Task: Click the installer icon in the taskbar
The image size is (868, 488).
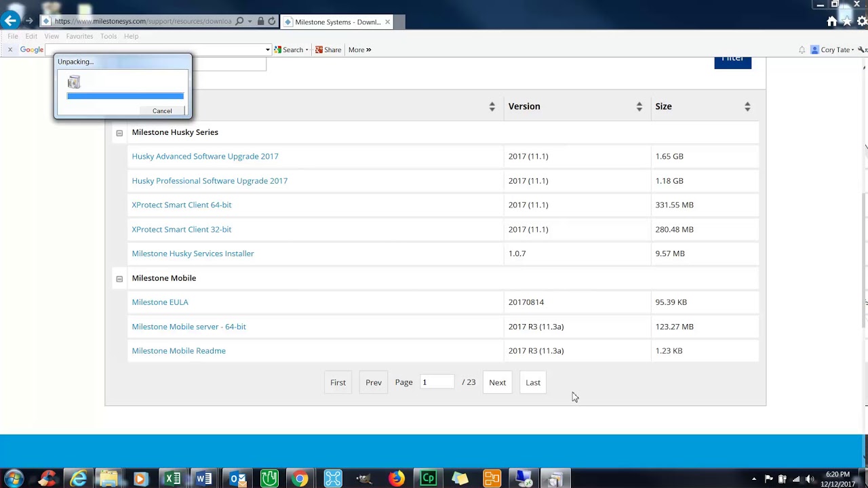Action: (x=555, y=479)
